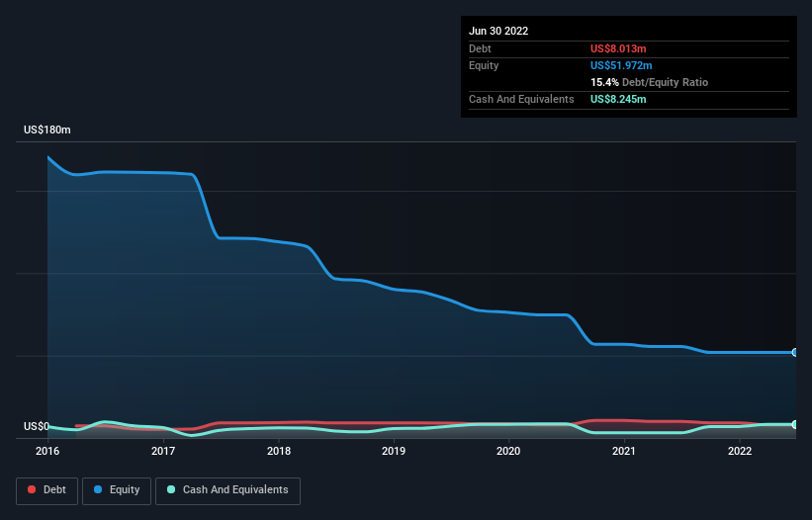Viewport: 812px width, 520px height.
Task: Click the Equity endpoint marker at Jun 2022
Action: 795,352
